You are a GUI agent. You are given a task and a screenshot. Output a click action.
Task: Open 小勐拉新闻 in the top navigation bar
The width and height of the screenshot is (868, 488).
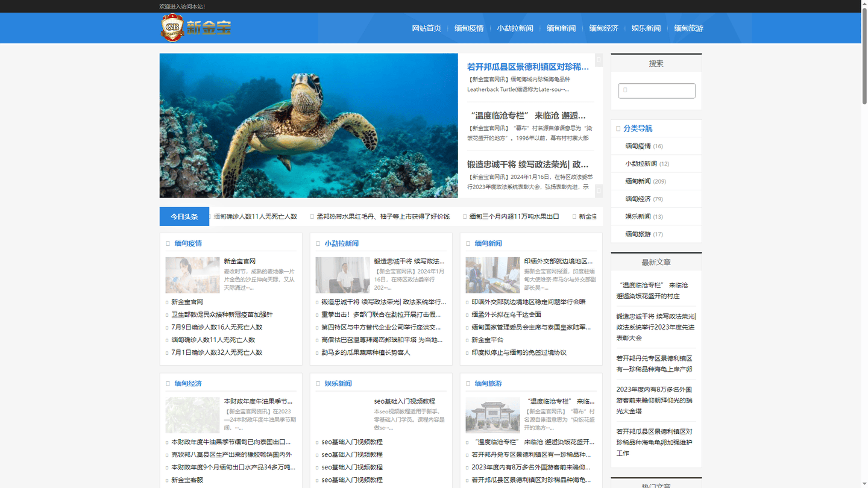pyautogui.click(x=515, y=28)
